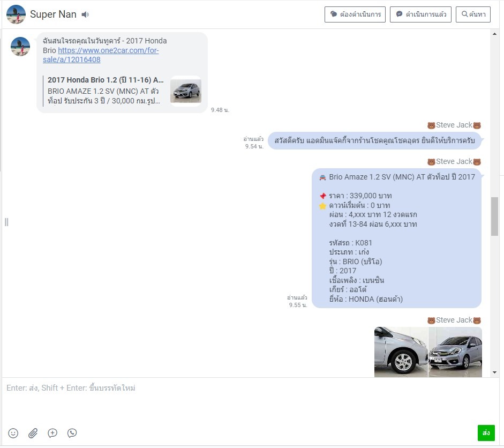Image resolution: width=504 pixels, height=448 pixels.
Task: Toggle the speaker icon beside Super Nan
Action: [85, 14]
